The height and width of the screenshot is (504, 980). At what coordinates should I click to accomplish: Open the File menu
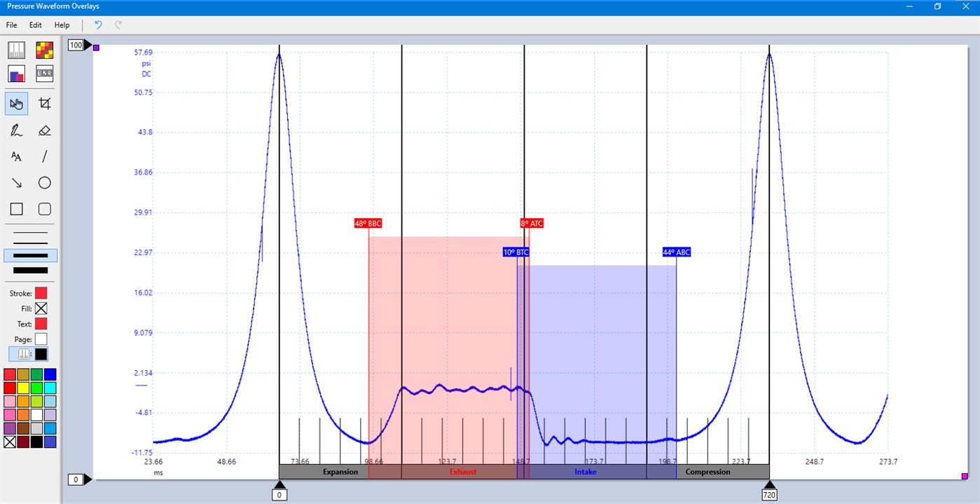pos(11,25)
